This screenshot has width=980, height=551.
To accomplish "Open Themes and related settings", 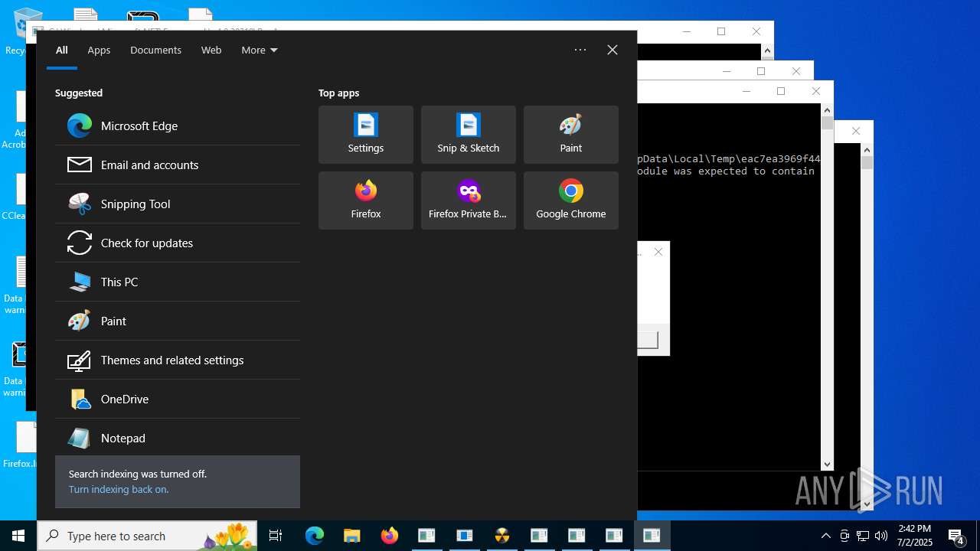I will coord(178,360).
